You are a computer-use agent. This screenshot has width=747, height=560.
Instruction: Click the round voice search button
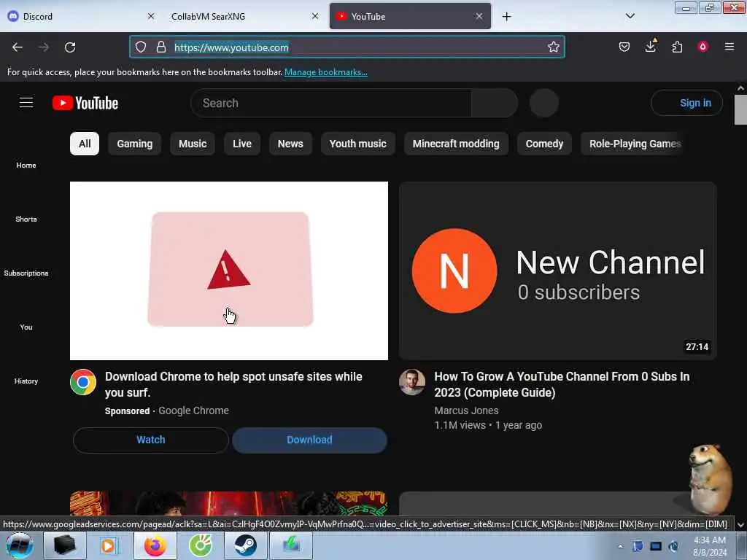pos(544,103)
